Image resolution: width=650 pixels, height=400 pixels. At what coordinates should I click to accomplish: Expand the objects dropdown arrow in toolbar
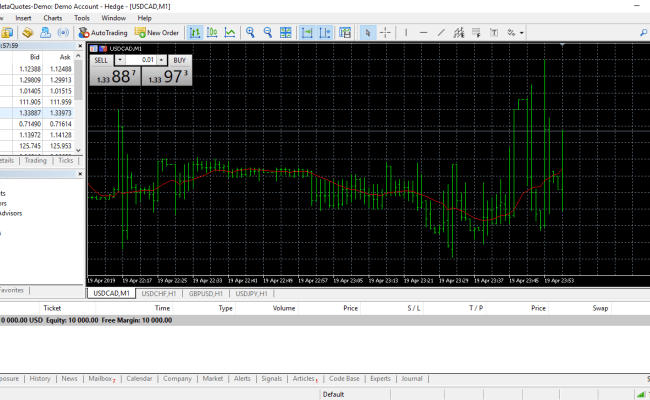click(x=521, y=33)
